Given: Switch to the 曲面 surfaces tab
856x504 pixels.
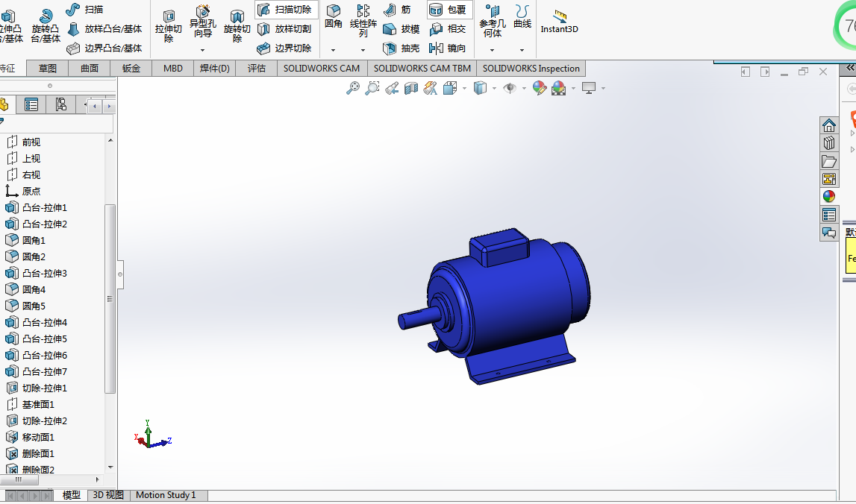Looking at the screenshot, I should [x=90, y=68].
